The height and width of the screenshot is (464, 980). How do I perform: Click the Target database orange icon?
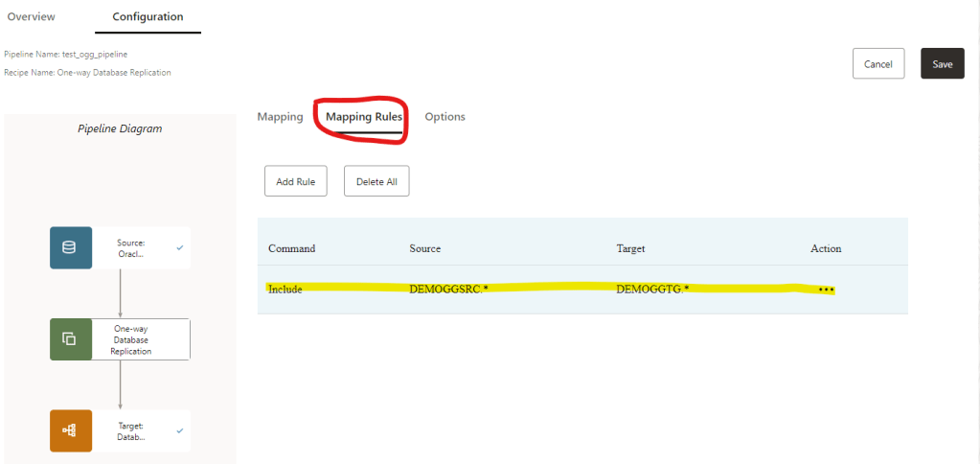pos(70,430)
